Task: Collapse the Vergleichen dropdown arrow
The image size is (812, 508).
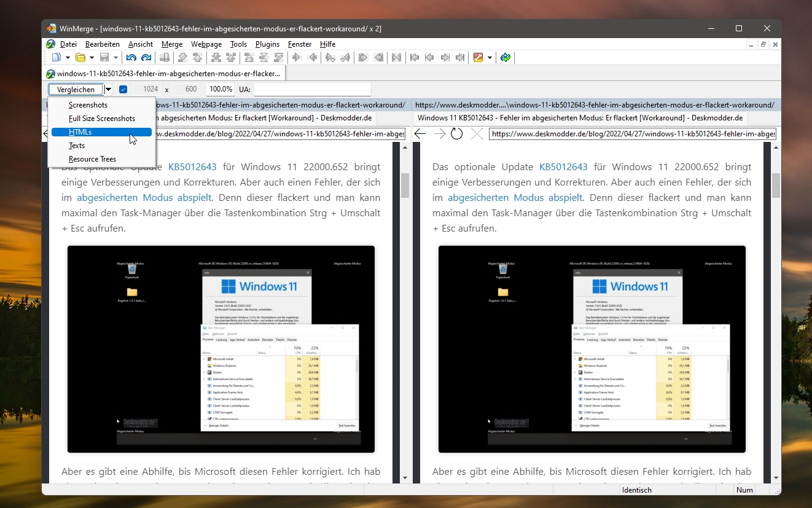Action: point(108,90)
